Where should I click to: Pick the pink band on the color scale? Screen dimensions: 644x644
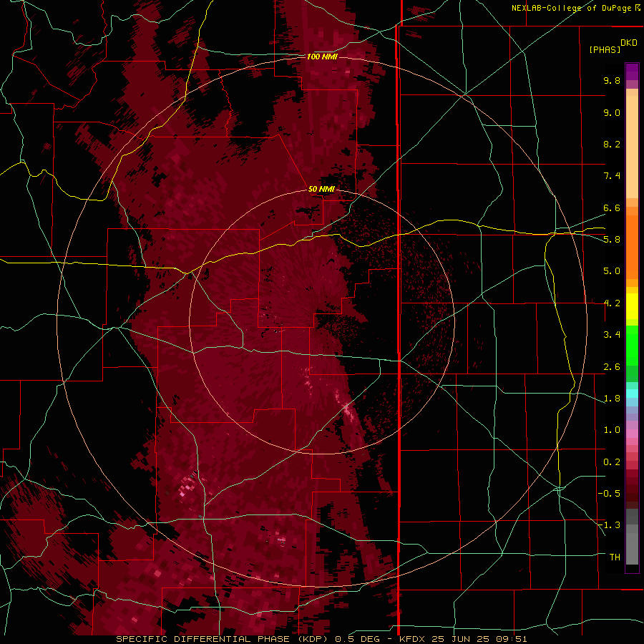632,434
